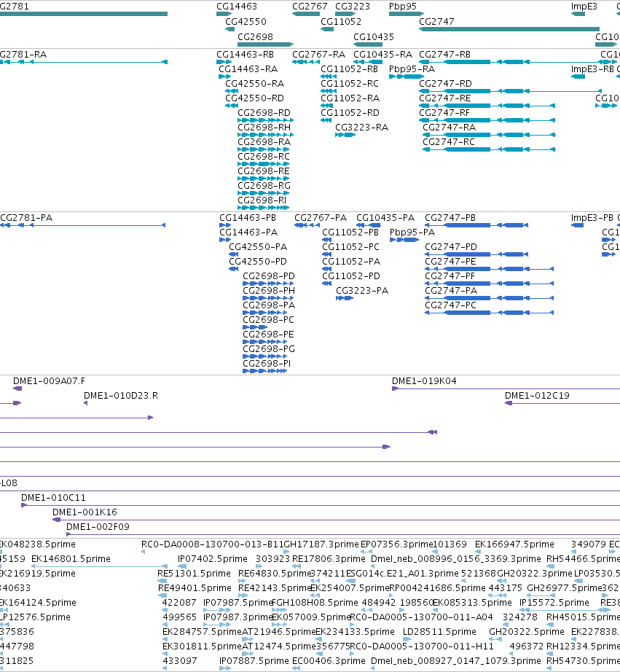Image resolution: width=620 pixels, height=672 pixels.
Task: Click BAC clone DME1-010C11
Action: click(x=53, y=498)
